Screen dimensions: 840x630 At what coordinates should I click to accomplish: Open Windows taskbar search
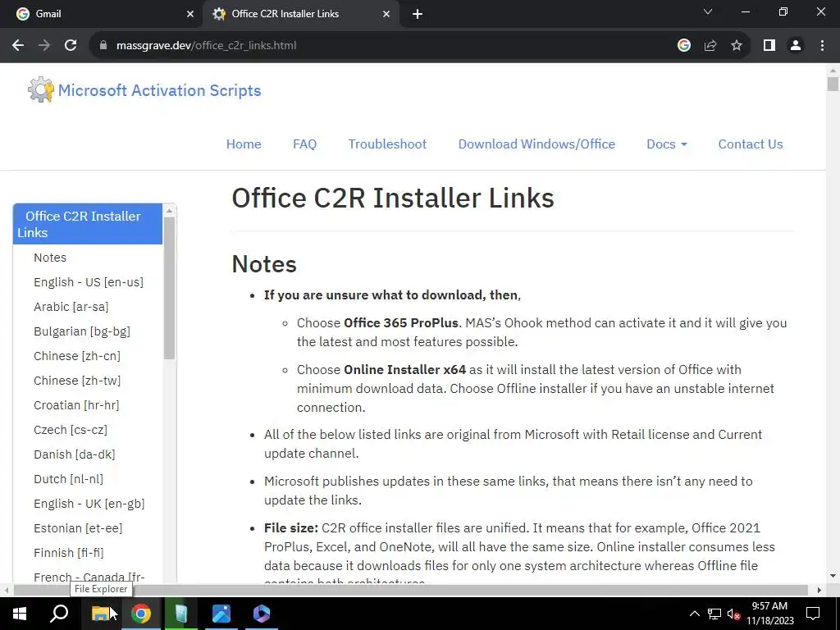[59, 614]
